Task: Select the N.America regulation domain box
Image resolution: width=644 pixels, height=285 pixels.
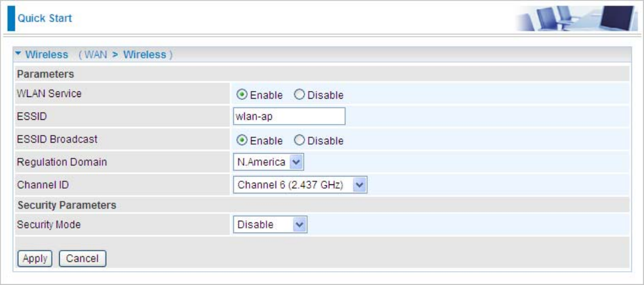Action: coord(268,162)
